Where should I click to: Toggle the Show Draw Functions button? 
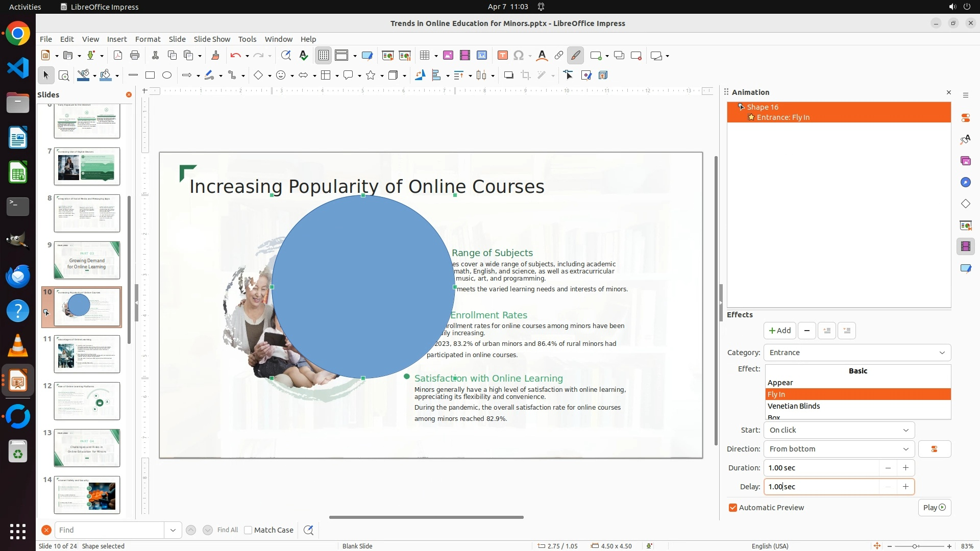[x=575, y=56]
